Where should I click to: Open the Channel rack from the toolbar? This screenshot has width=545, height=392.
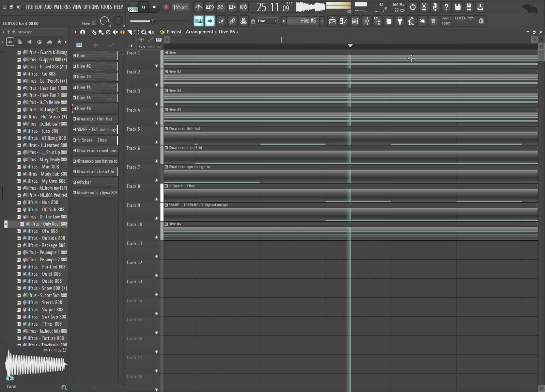pos(355,21)
